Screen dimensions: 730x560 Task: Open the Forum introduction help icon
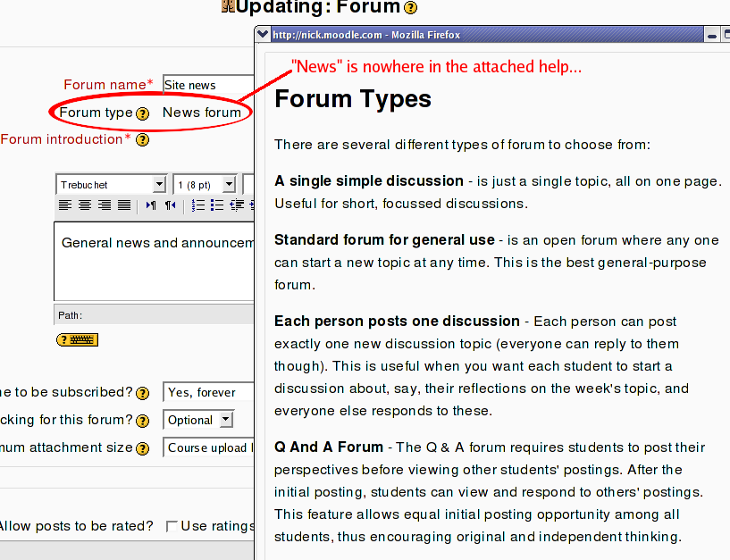click(142, 139)
